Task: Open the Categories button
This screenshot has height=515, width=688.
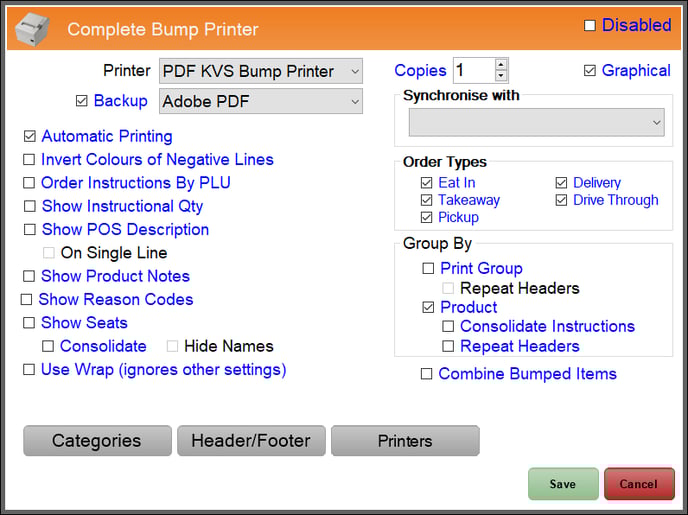Action: 97,441
